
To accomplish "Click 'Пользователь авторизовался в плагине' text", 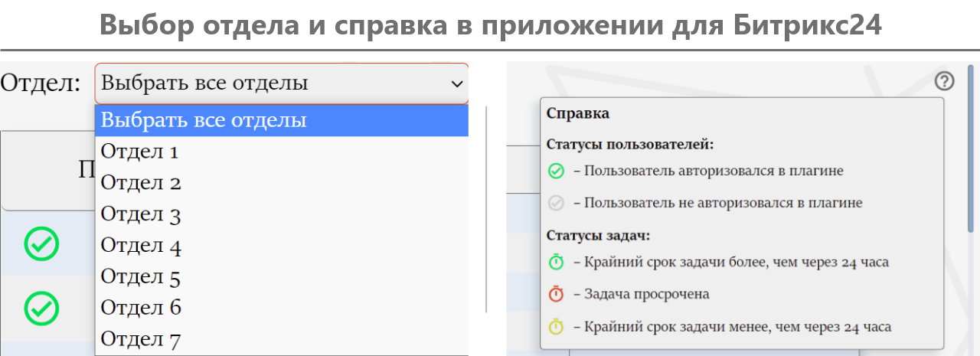I will [x=714, y=171].
